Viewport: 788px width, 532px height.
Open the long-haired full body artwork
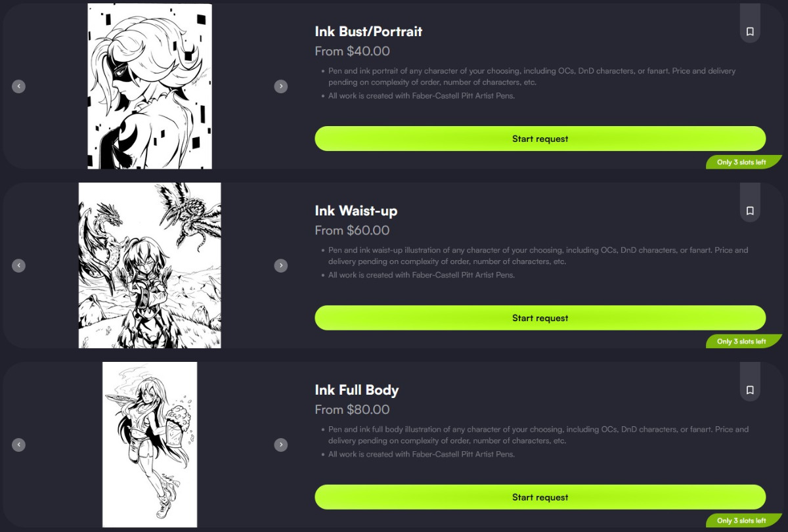pyautogui.click(x=150, y=445)
